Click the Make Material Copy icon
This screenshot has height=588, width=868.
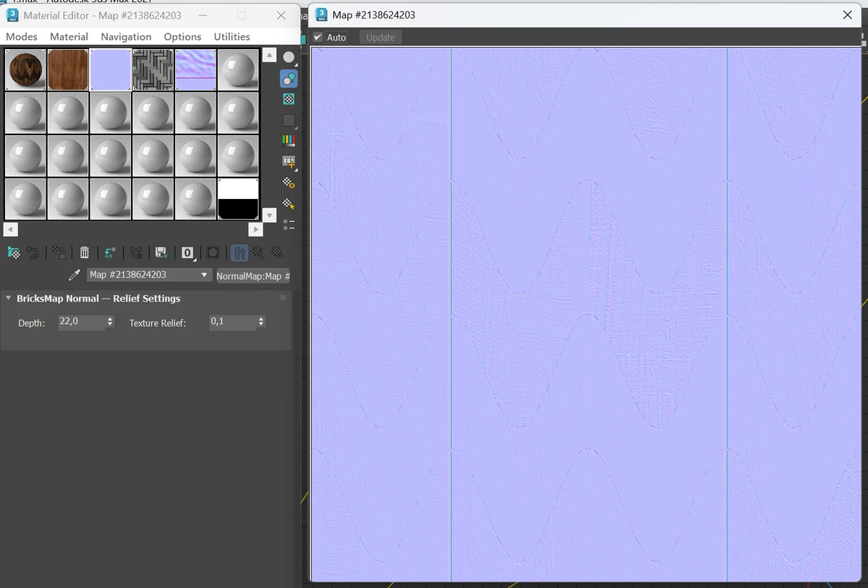coord(110,252)
